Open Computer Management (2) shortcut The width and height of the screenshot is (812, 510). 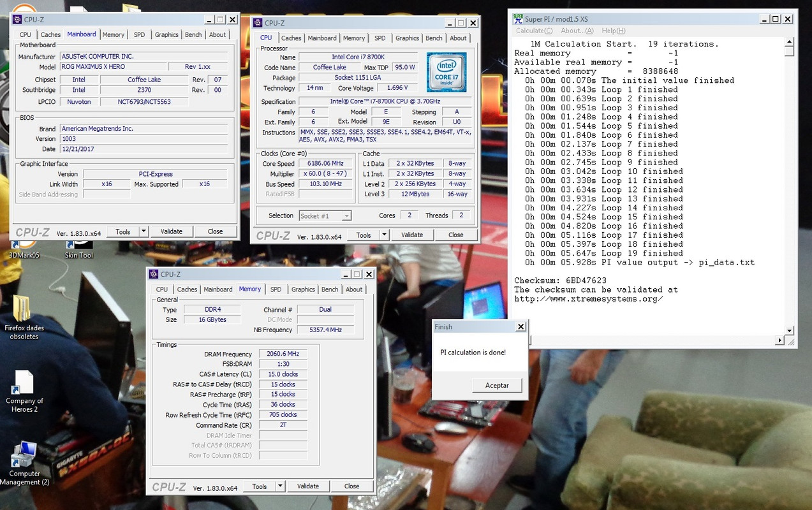click(x=24, y=463)
